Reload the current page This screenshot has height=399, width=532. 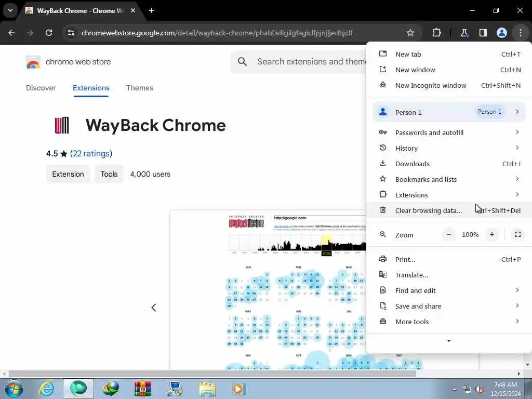click(x=49, y=33)
